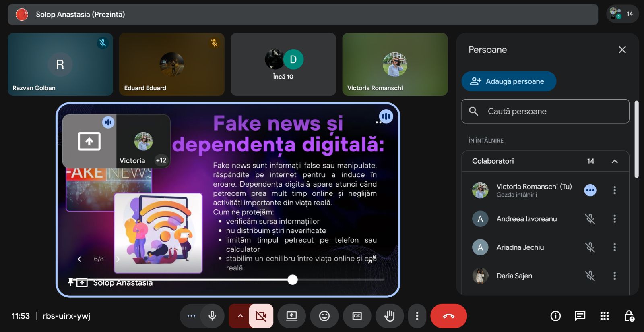Viewport: 644px width, 332px height.
Task: Toggle closed captions
Action: click(357, 316)
